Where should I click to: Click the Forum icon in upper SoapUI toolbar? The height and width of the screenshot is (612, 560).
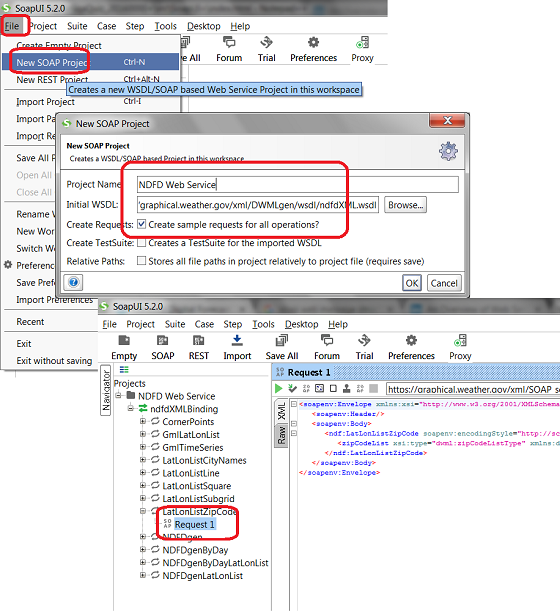(x=229, y=41)
